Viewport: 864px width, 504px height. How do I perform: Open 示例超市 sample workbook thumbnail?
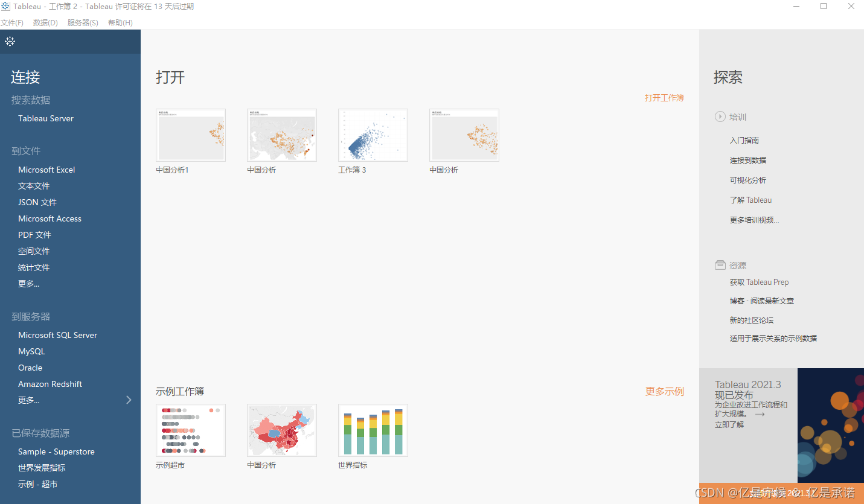click(191, 430)
